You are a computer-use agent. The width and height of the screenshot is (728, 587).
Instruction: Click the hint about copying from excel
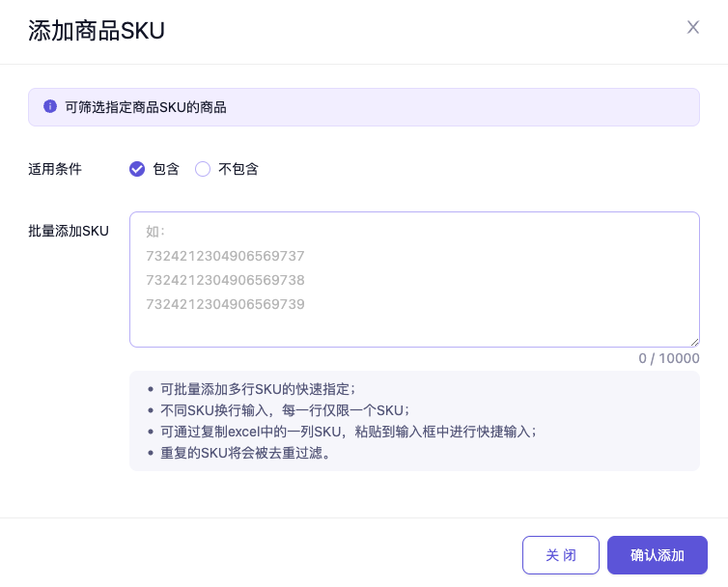[x=348, y=432]
